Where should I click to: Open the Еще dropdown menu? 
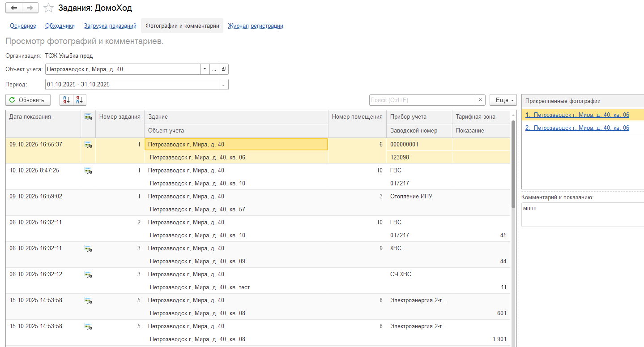pyautogui.click(x=503, y=100)
